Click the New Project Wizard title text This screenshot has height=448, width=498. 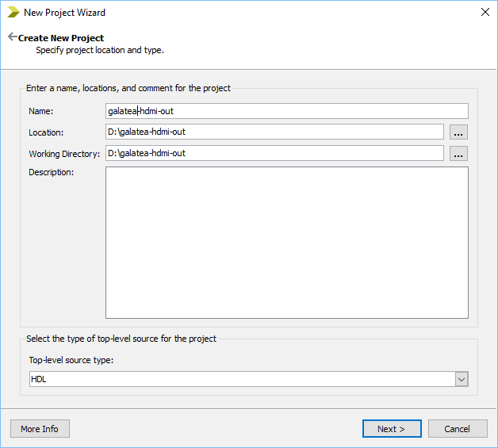[x=64, y=13]
